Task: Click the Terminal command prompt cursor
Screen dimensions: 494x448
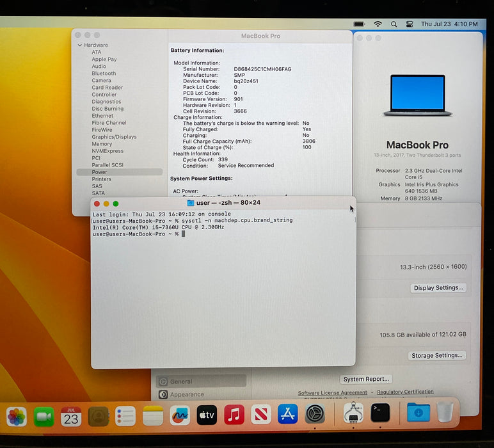Action: tap(184, 234)
